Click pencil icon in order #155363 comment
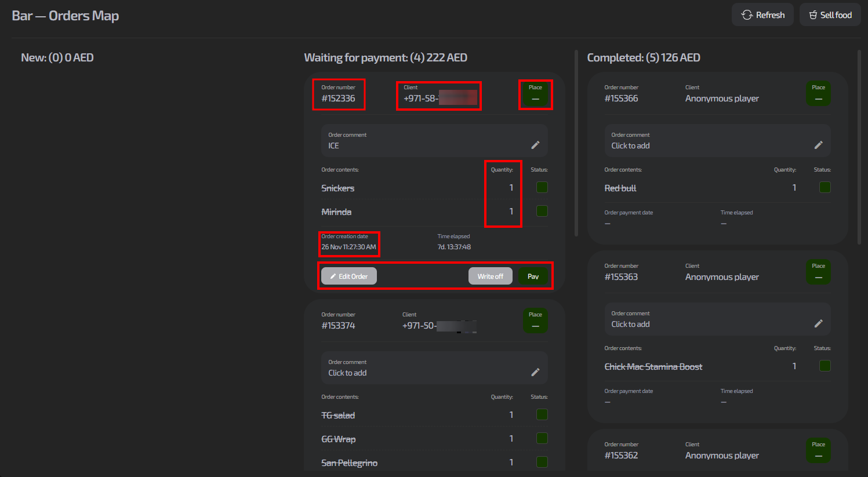868x477 pixels. [818, 323]
